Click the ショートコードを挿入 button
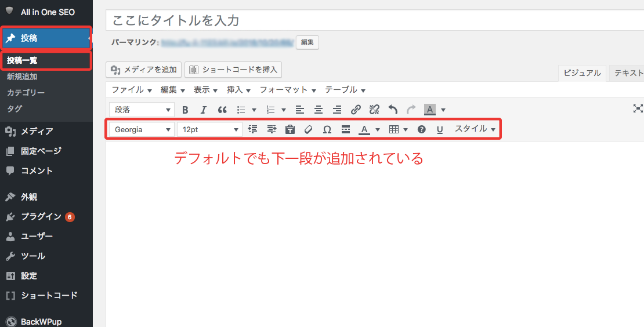Screen dimensions: 644x327 pyautogui.click(x=233, y=70)
